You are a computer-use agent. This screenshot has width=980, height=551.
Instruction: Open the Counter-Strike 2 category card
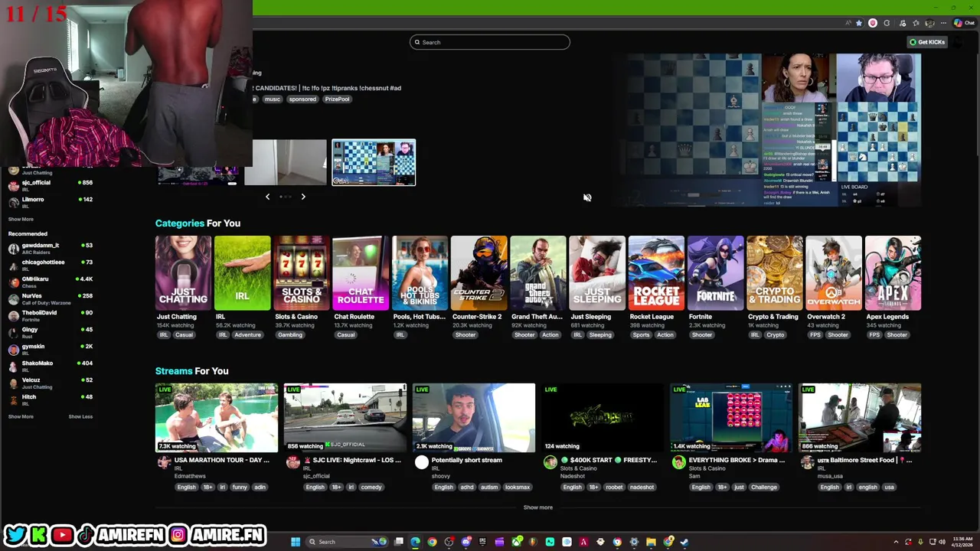tap(479, 273)
